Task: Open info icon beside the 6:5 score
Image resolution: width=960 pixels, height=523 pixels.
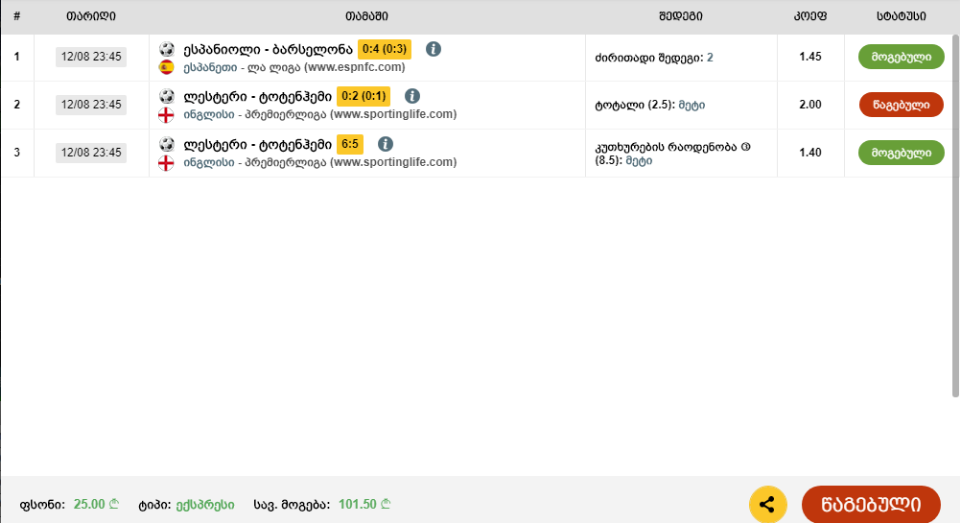Action: pos(385,144)
